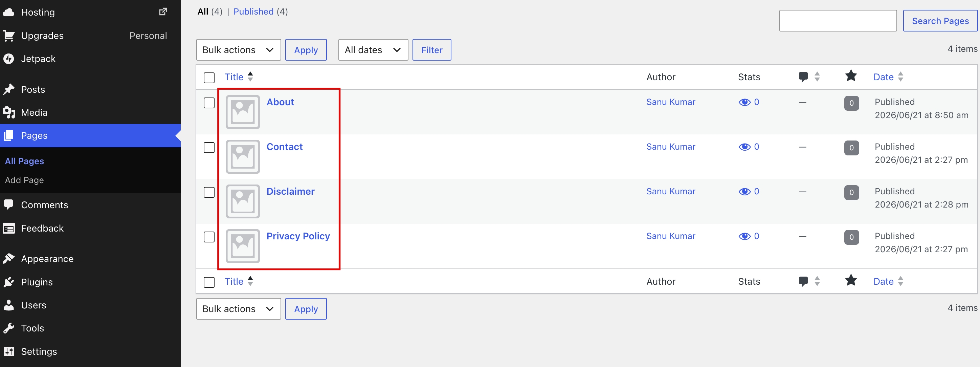Click the Search Pages button

(940, 21)
